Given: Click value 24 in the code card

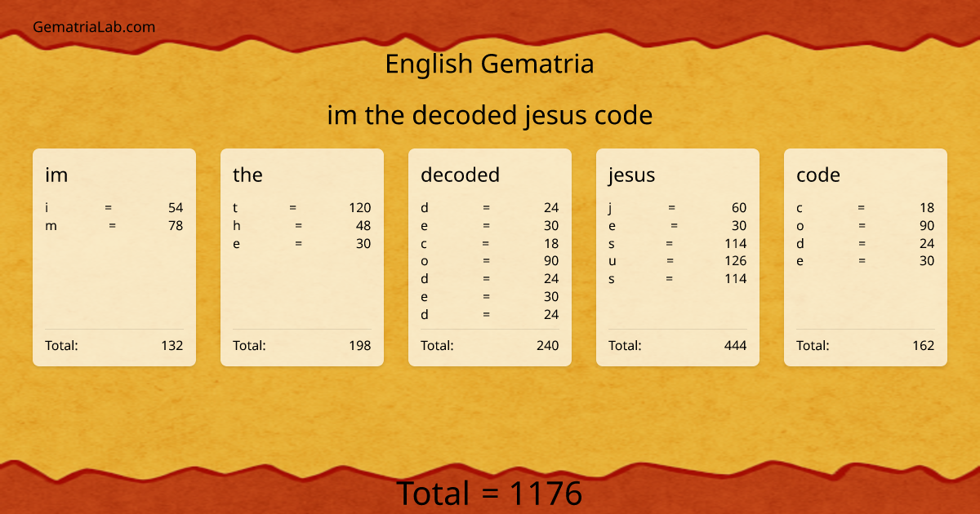Looking at the screenshot, I should (927, 243).
